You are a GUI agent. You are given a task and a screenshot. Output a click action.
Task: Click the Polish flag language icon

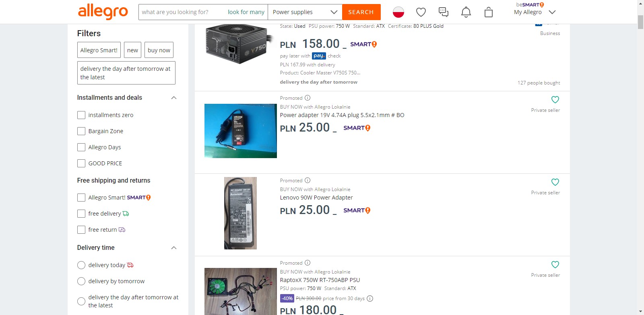[398, 12]
